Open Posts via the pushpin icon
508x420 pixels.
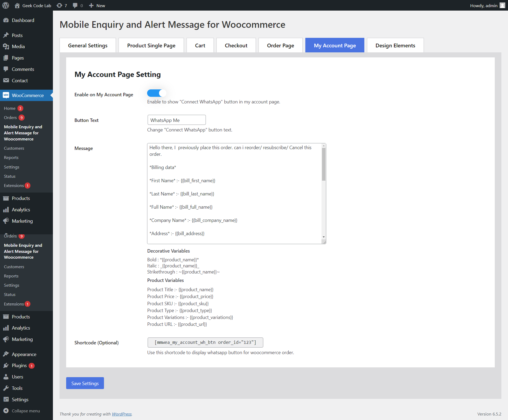pyautogui.click(x=6, y=35)
